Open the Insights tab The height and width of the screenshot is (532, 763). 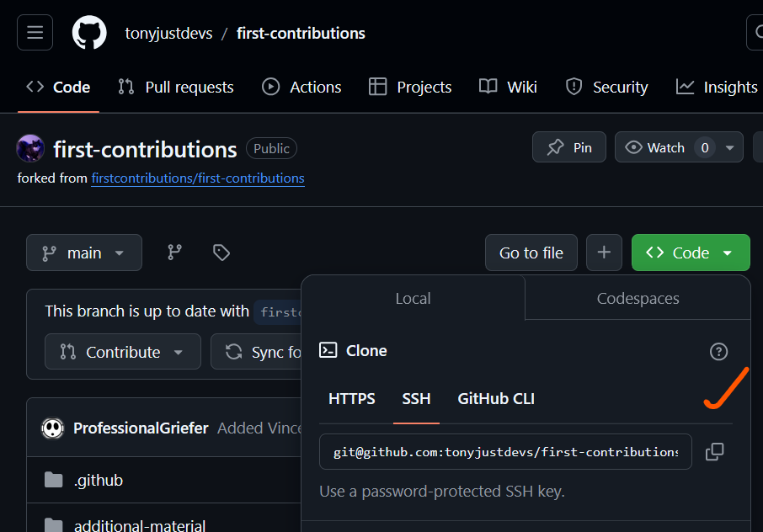(x=717, y=87)
